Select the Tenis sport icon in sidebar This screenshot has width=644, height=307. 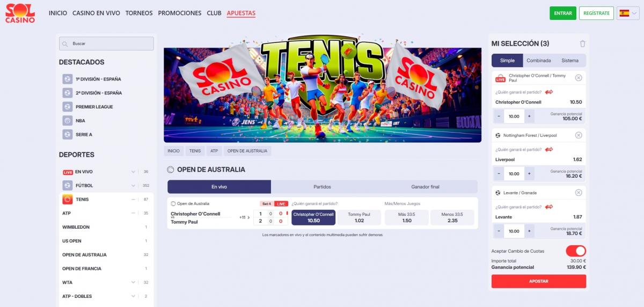pos(67,200)
